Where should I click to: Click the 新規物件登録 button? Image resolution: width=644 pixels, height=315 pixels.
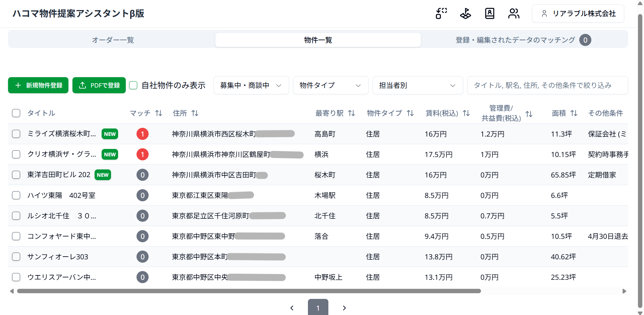[x=38, y=85]
